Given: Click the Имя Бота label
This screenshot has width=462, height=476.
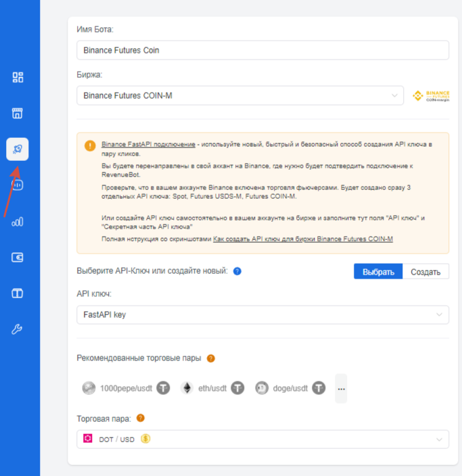Looking at the screenshot, I should coord(95,30).
